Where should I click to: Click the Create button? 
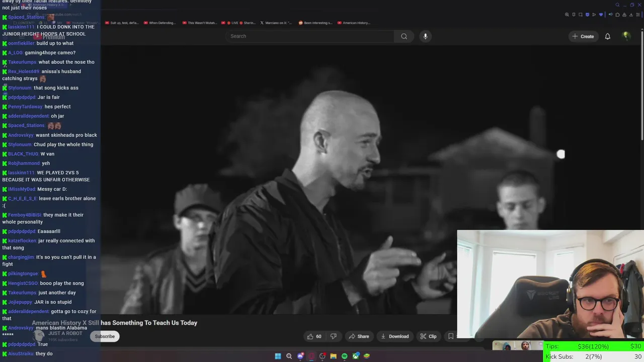pos(583,36)
